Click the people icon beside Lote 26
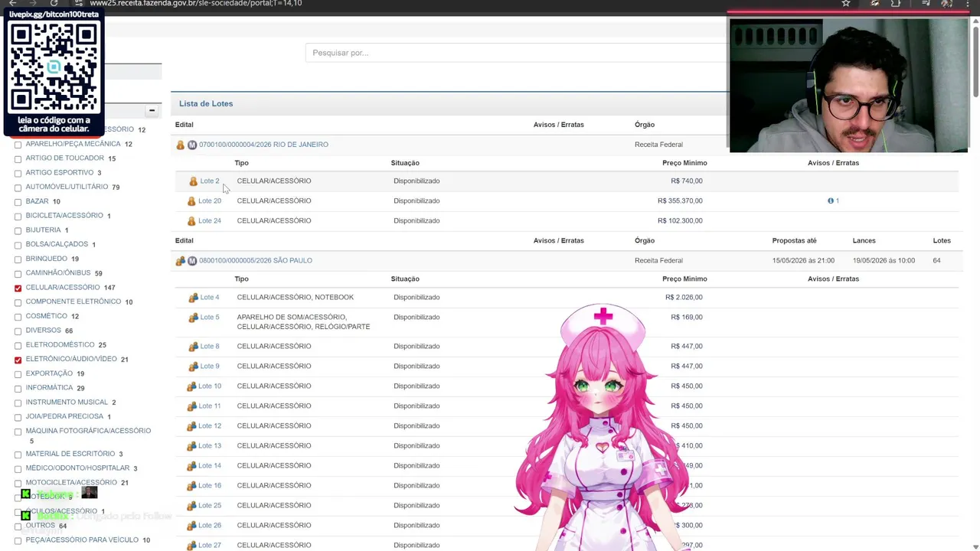The width and height of the screenshot is (980, 551). pyautogui.click(x=191, y=526)
